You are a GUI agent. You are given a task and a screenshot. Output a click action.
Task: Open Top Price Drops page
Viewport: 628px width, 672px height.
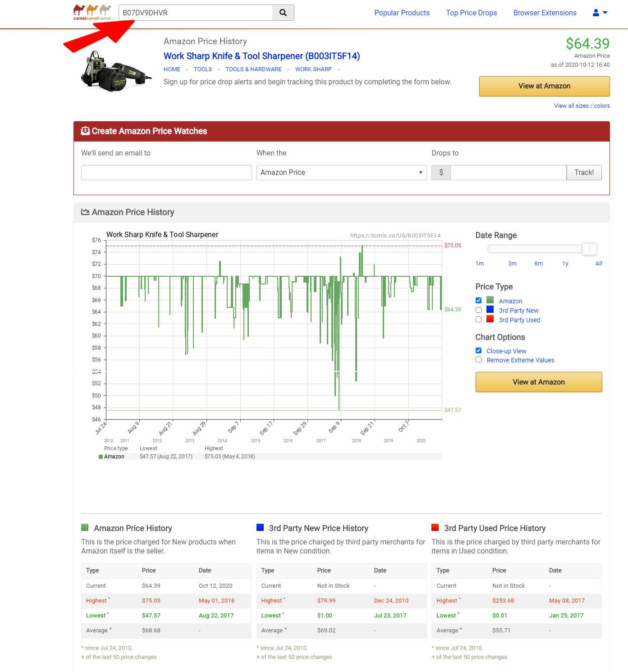[472, 13]
